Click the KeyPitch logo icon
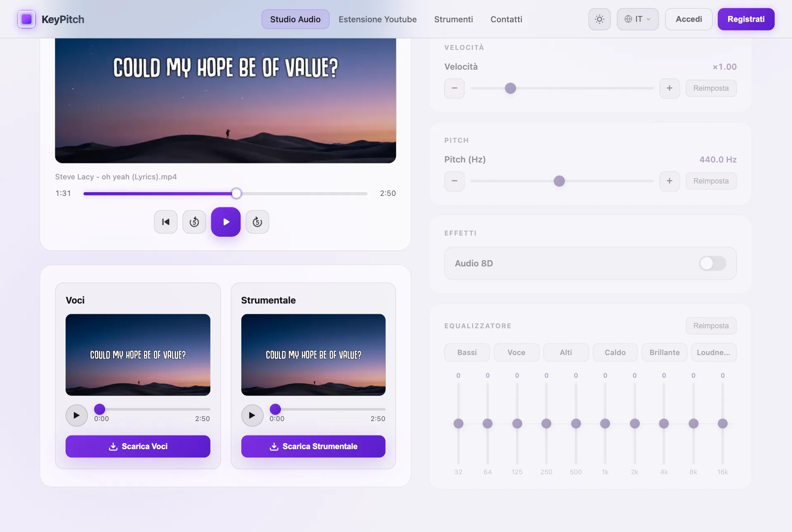This screenshot has width=792, height=532. [26, 19]
